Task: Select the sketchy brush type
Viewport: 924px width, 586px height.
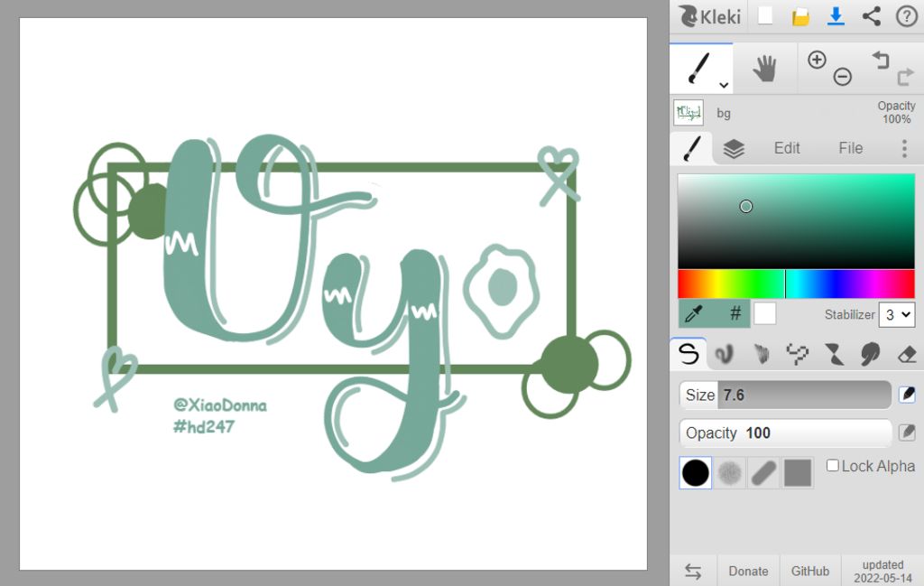Action: pos(762,354)
